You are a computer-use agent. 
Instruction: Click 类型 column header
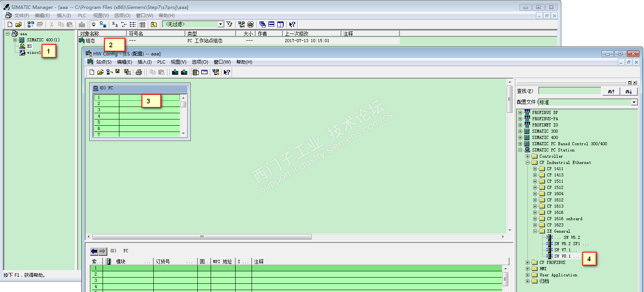coord(210,34)
